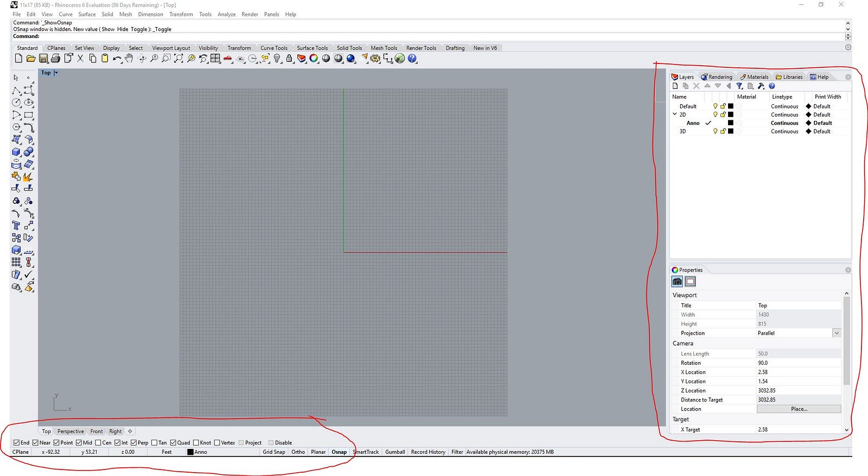Select the pointer arrow tool in sidebar

[x=16, y=78]
